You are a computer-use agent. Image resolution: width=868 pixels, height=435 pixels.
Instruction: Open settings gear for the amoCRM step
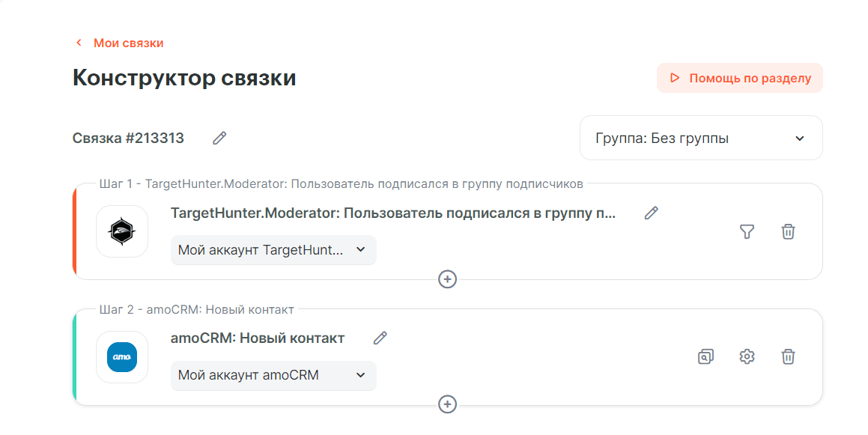[747, 357]
